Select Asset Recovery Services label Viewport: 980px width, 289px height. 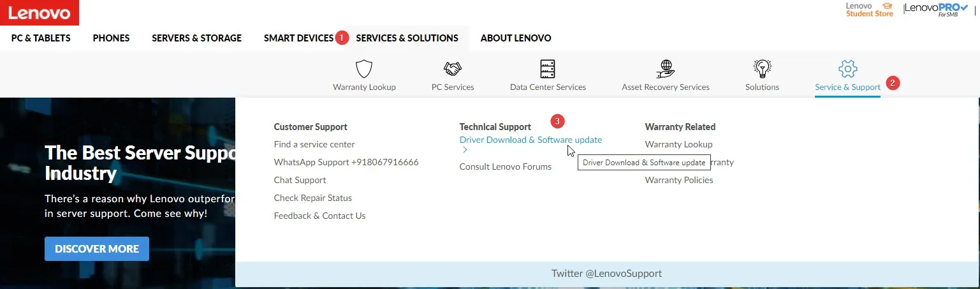click(x=666, y=87)
